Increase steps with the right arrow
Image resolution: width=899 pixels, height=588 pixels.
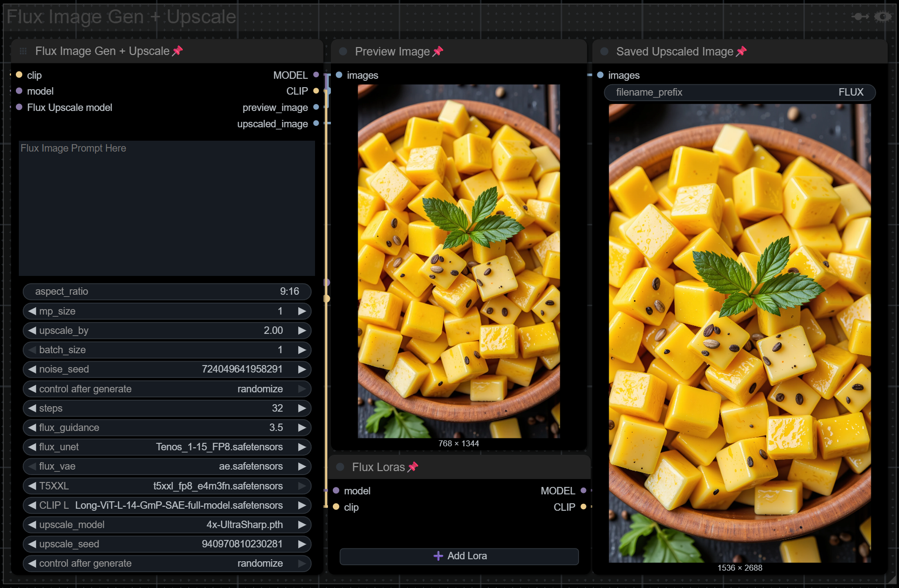[302, 408]
